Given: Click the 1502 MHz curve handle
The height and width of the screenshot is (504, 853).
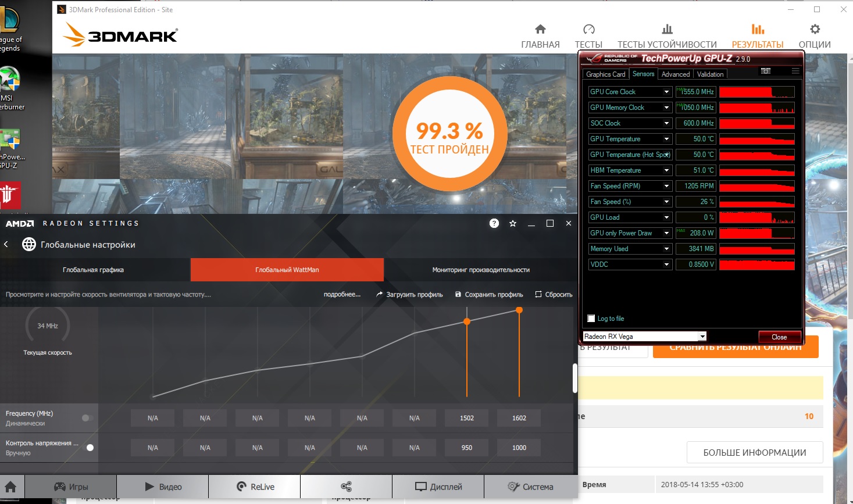Looking at the screenshot, I should (467, 321).
